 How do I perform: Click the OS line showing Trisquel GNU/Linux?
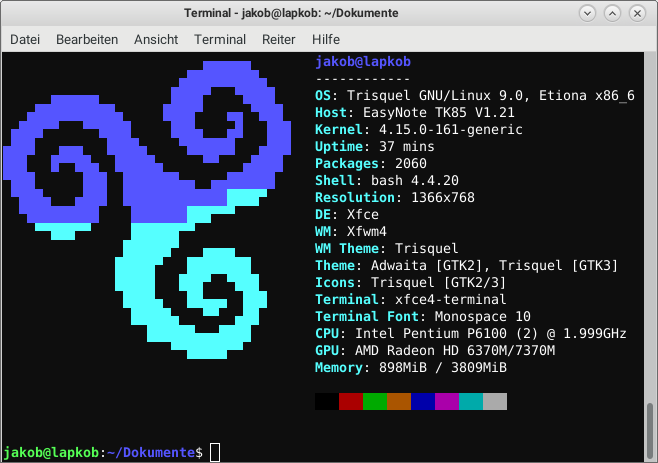click(475, 96)
